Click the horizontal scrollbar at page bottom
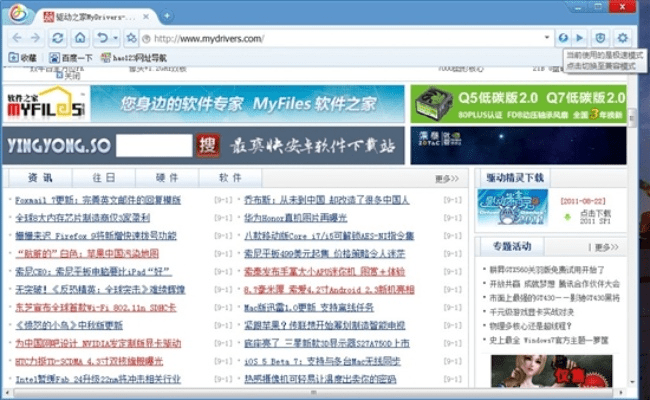 click(313, 392)
